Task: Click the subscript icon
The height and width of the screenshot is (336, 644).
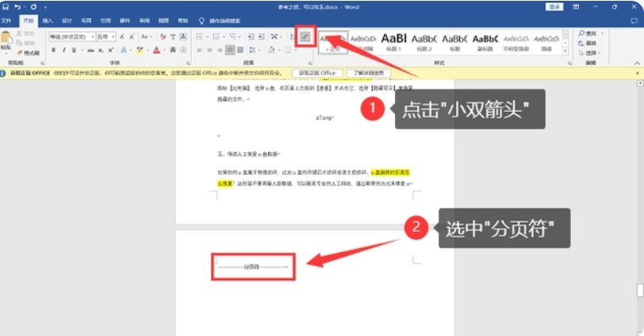Action: click(102, 50)
